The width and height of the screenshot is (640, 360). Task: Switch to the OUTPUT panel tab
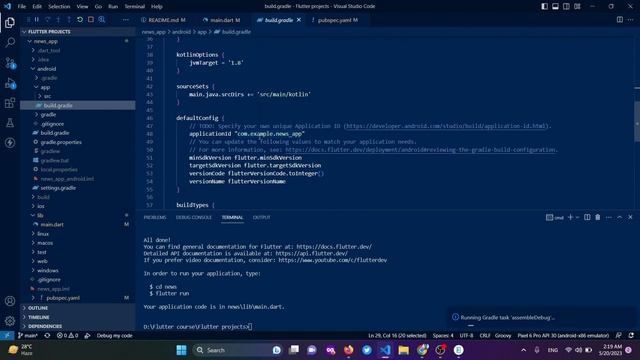pos(262,217)
